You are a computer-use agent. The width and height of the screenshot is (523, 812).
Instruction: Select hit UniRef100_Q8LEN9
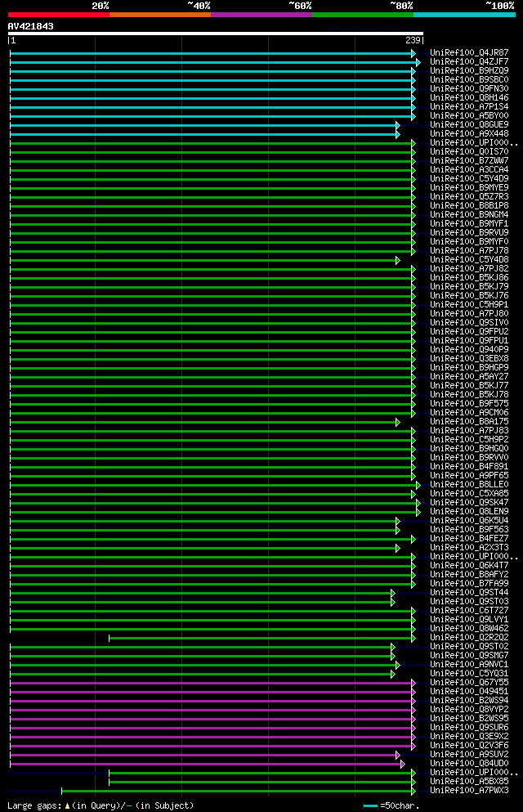coord(469,512)
